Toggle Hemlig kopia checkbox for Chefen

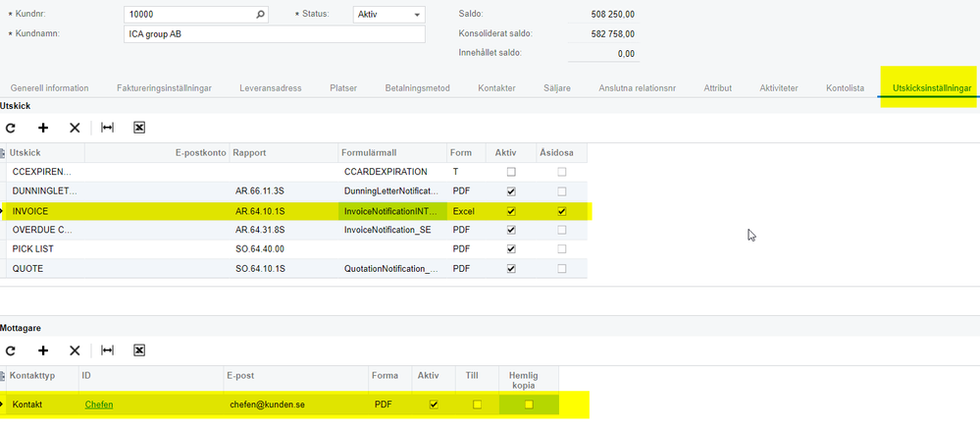click(x=529, y=405)
